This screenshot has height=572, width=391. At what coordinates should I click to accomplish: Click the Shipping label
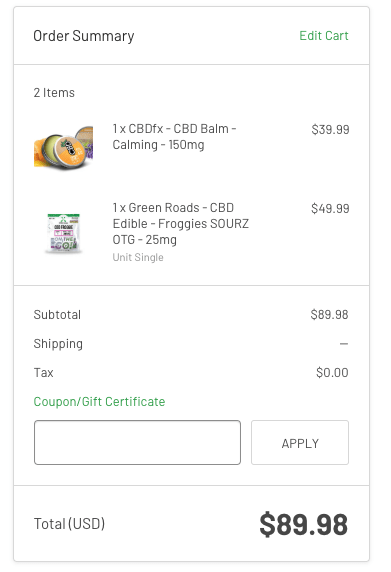pyautogui.click(x=58, y=344)
